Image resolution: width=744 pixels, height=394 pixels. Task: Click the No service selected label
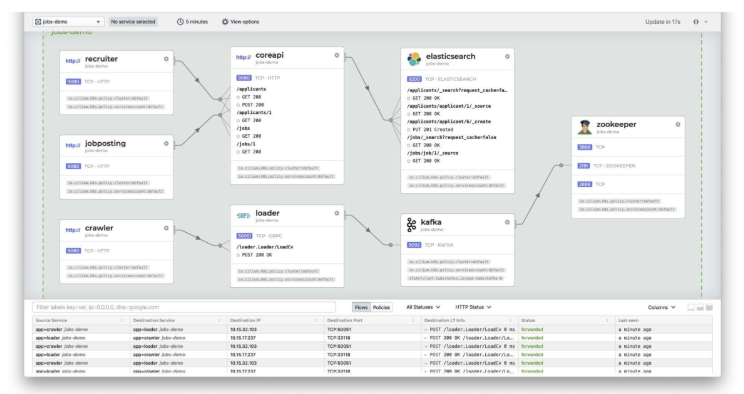(133, 22)
